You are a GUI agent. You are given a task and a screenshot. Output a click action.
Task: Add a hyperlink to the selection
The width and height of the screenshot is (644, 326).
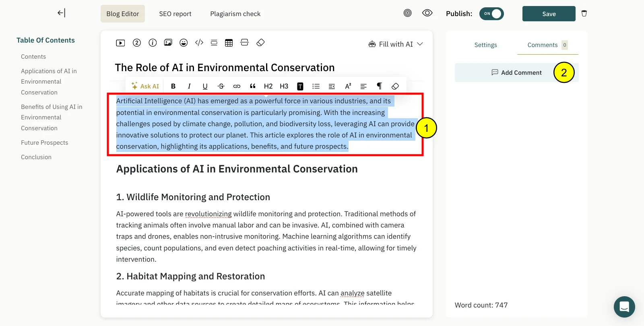[237, 86]
